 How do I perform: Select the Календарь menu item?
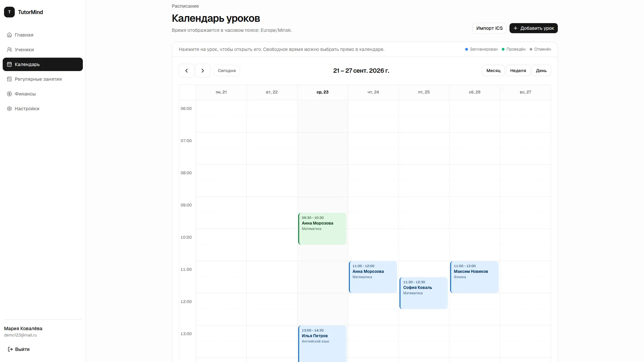pyautogui.click(x=43, y=64)
